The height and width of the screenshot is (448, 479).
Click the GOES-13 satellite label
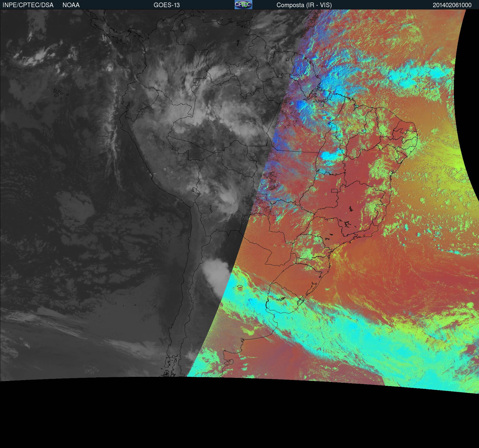click(x=166, y=5)
